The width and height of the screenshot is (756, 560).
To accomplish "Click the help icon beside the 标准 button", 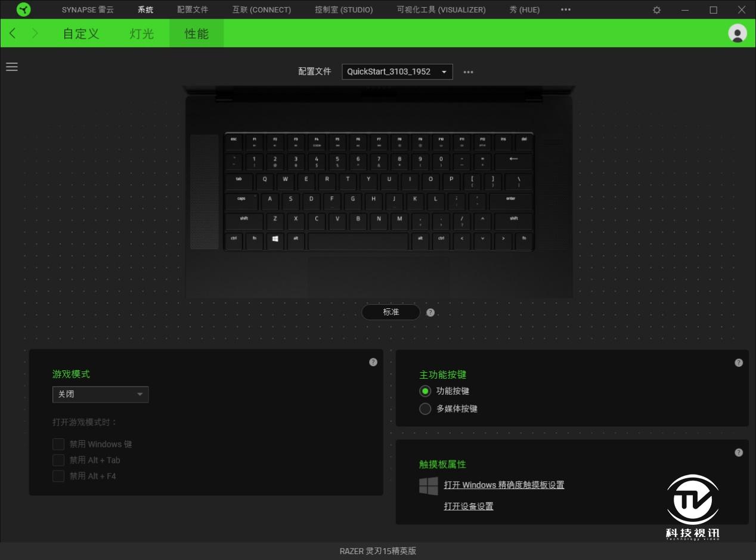I will point(430,312).
